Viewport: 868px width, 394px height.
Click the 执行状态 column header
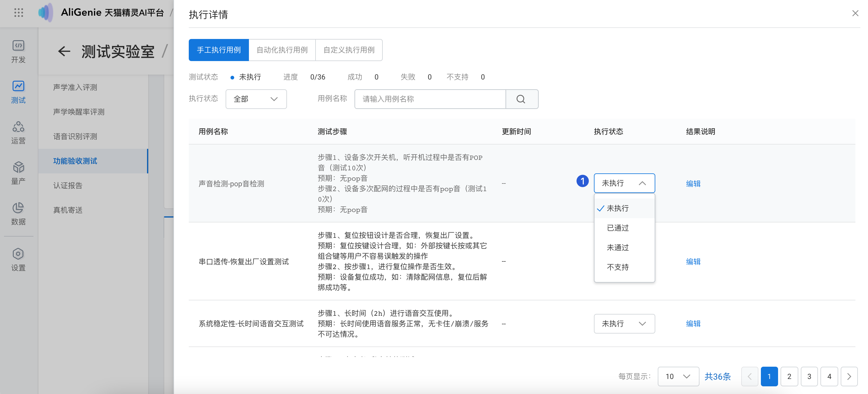[x=609, y=131]
